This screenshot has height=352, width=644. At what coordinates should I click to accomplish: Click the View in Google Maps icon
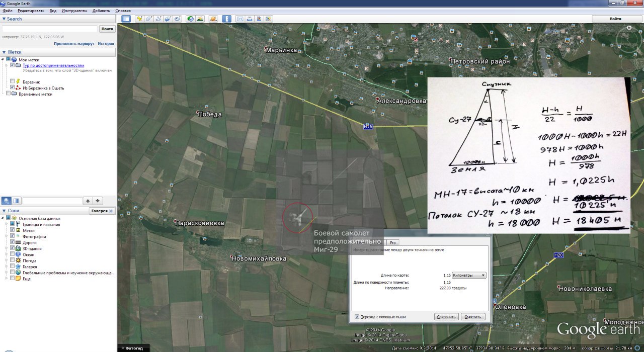tap(268, 19)
